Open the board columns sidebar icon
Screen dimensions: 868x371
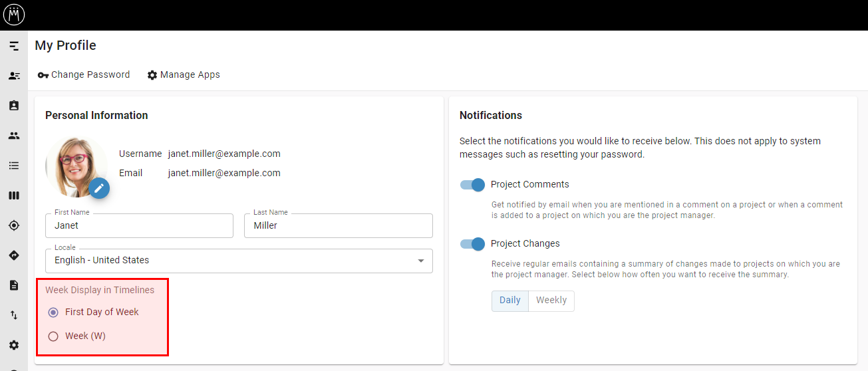14,195
